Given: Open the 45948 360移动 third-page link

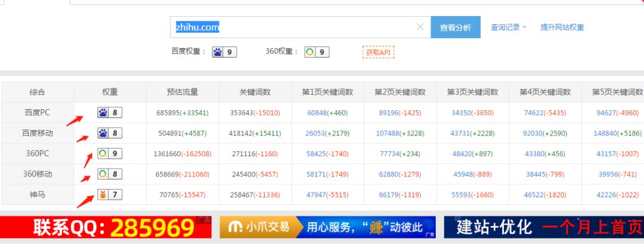Looking at the screenshot, I should point(463,174).
